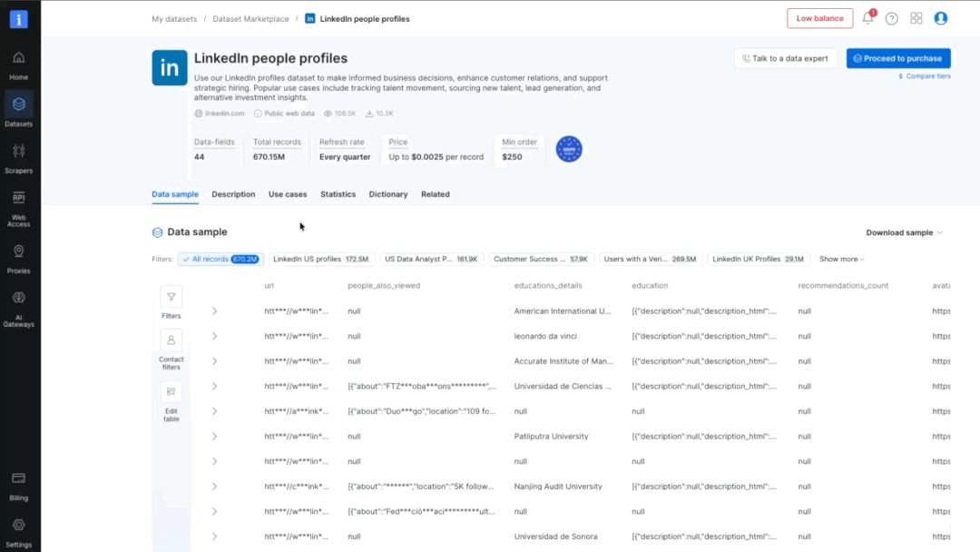The image size is (980, 552).
Task: Click the linkedin.com globe icon
Action: 198,113
